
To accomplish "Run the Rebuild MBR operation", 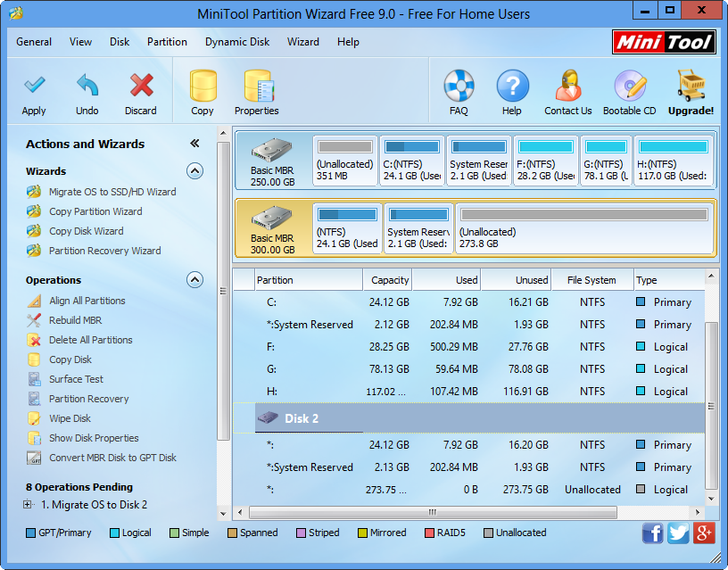I will 75,320.
